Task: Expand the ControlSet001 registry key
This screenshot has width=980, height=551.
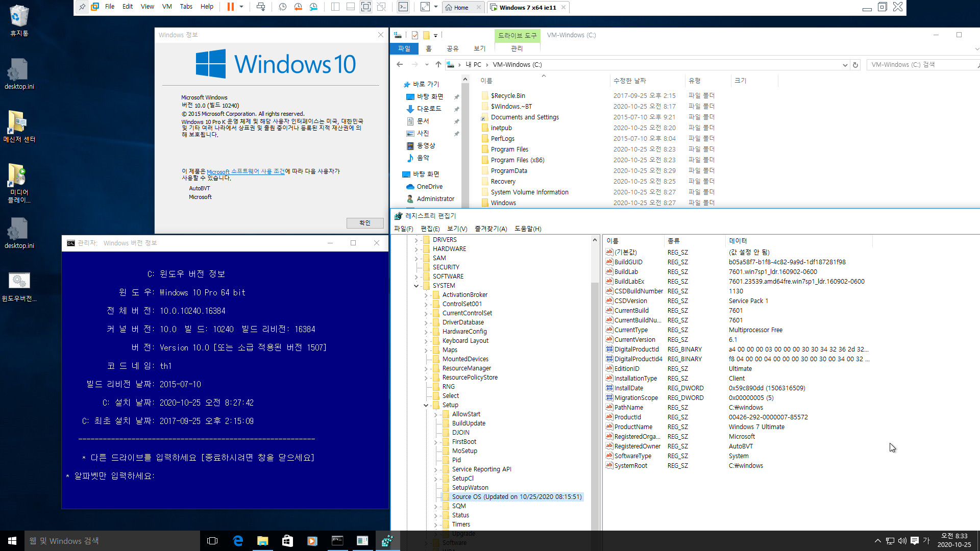Action: [x=426, y=304]
